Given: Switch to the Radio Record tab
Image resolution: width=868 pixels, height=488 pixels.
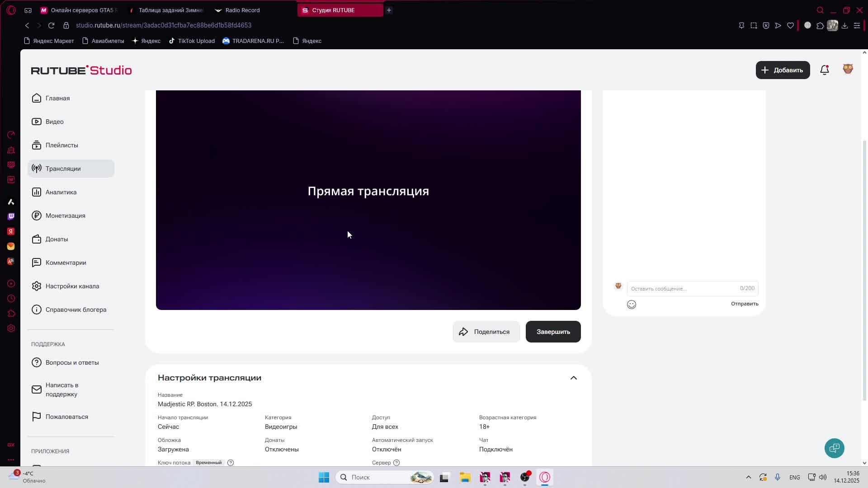Looking at the screenshot, I should coord(242,10).
